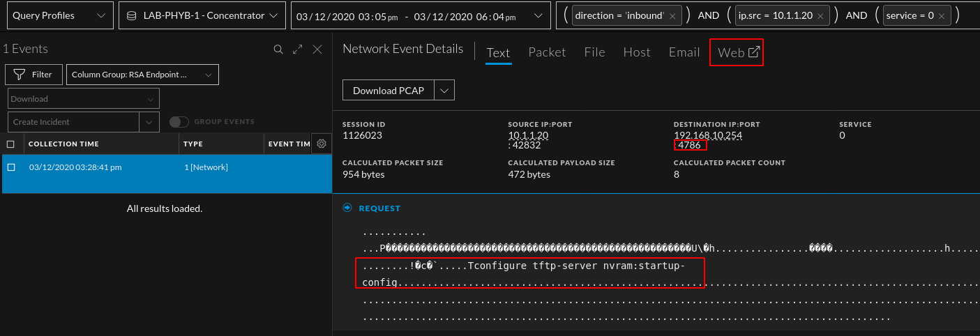Open the Query Profiles dropdown
The image size is (980, 336).
[59, 15]
